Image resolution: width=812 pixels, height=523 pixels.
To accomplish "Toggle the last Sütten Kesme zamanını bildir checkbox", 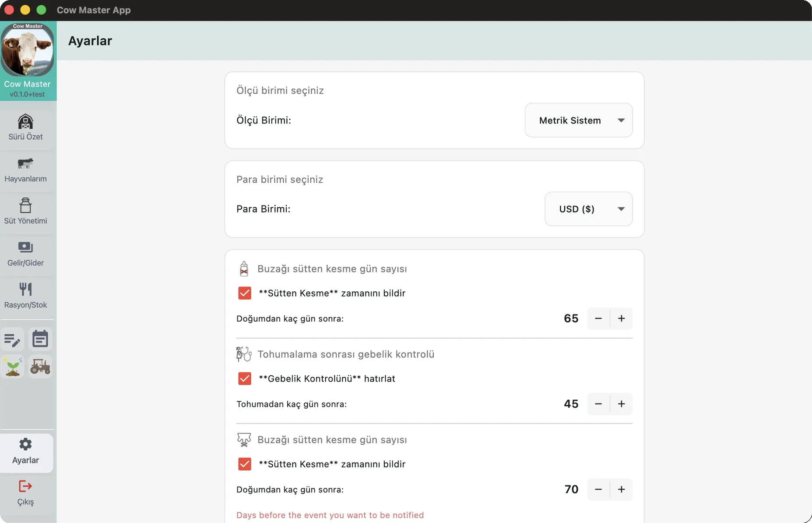I will 245,464.
